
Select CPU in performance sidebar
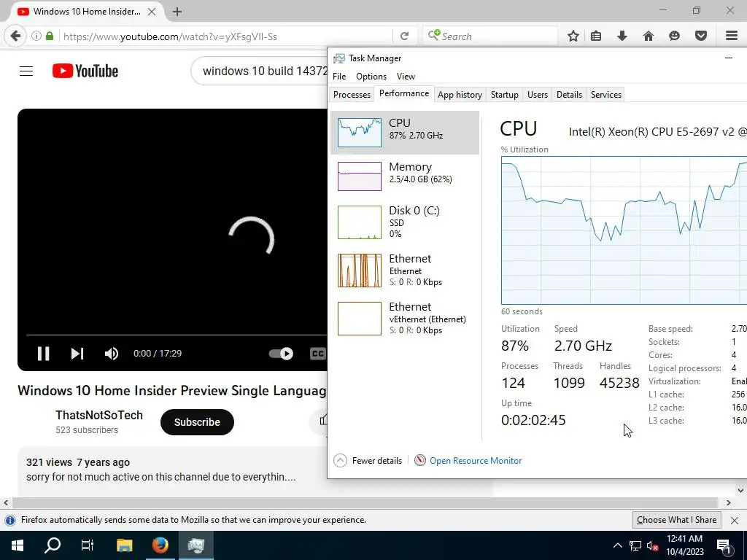[x=405, y=133]
